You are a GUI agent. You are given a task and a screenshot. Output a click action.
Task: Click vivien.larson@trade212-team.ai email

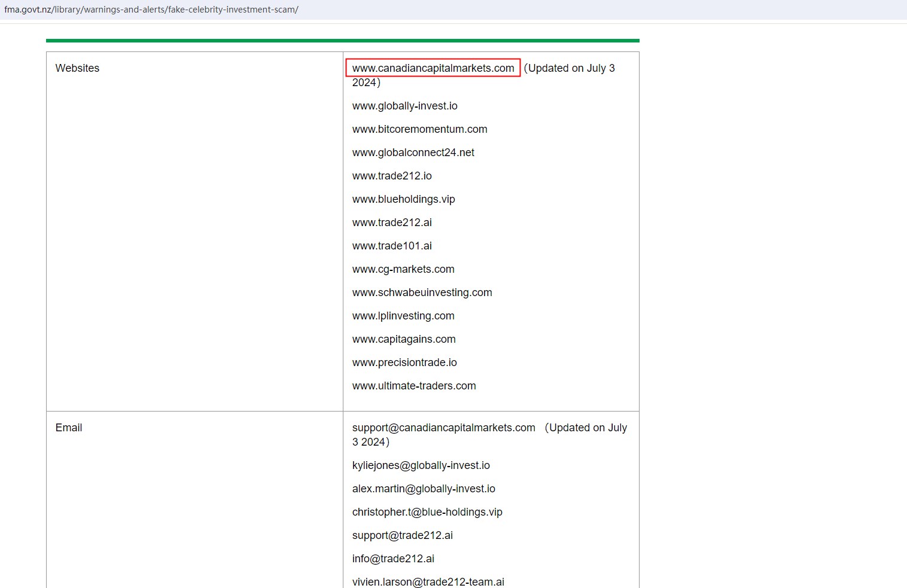(x=428, y=581)
